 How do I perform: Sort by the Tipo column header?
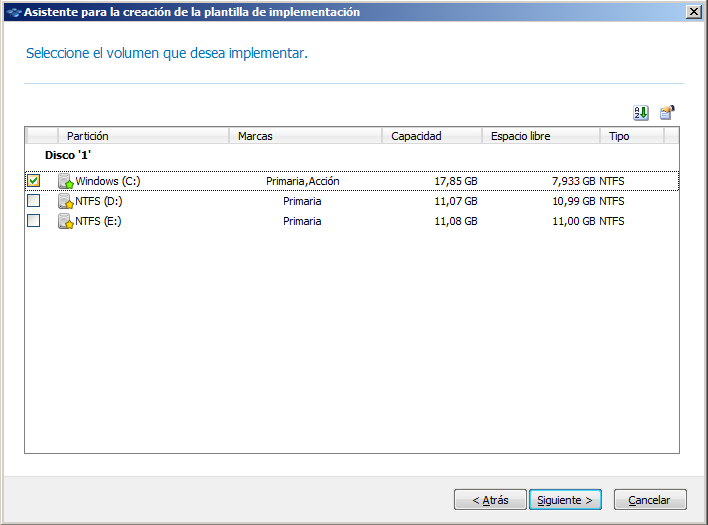tap(632, 136)
